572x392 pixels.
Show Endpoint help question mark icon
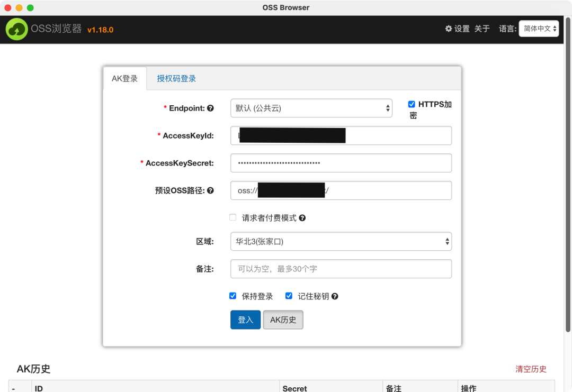[x=210, y=108]
